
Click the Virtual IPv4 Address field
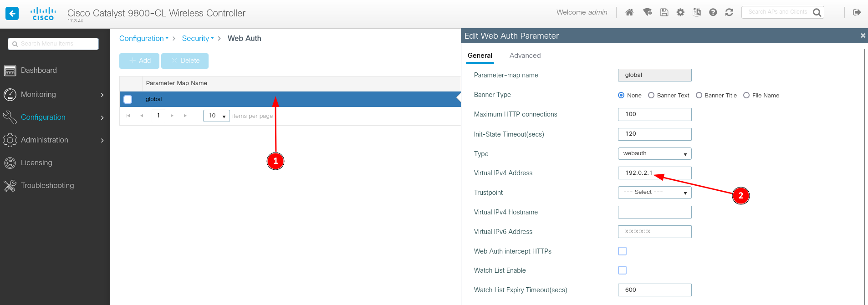tap(654, 173)
